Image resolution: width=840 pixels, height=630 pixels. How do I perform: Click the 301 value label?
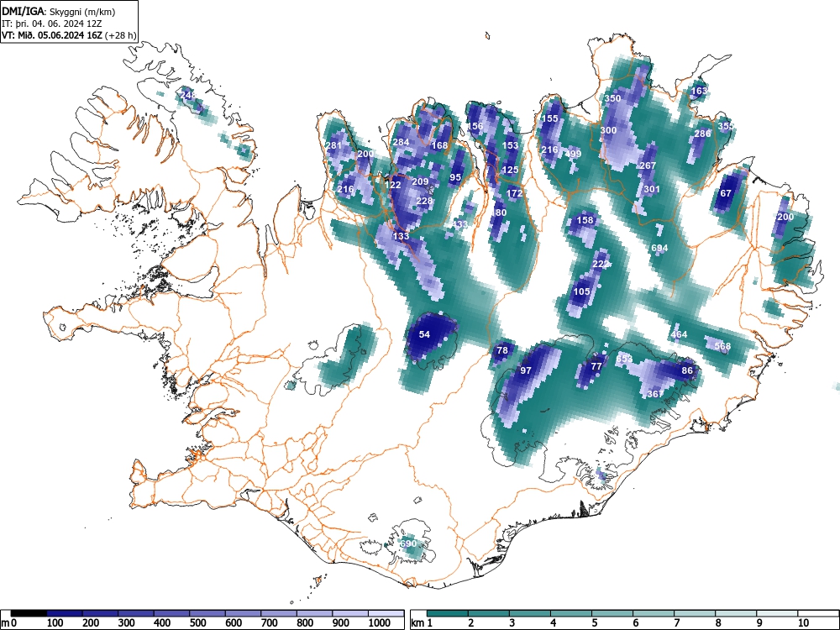pyautogui.click(x=652, y=188)
